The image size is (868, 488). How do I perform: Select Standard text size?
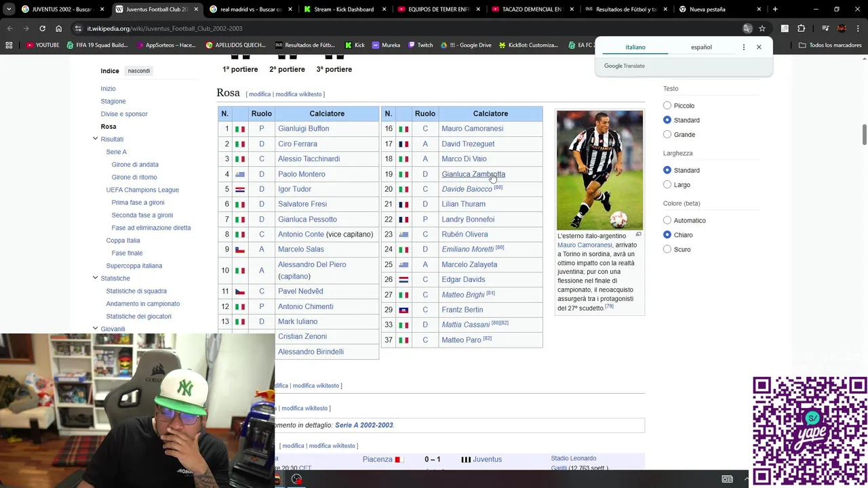tap(667, 120)
